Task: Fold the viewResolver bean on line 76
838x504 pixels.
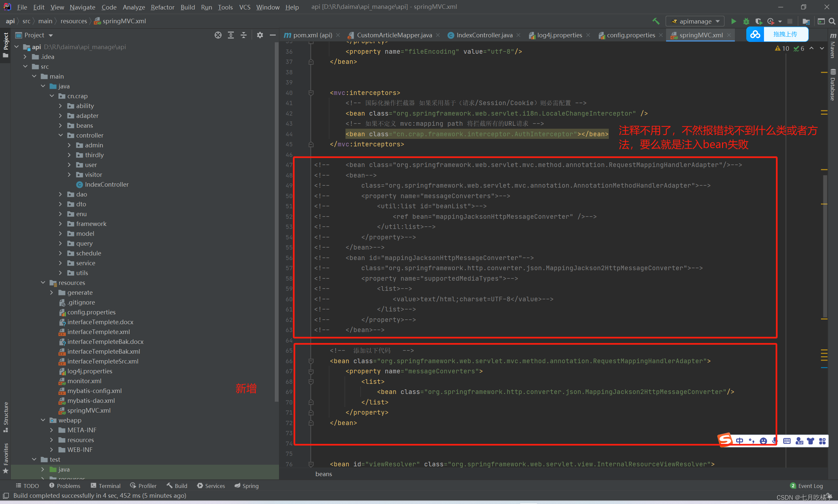Action: click(311, 464)
